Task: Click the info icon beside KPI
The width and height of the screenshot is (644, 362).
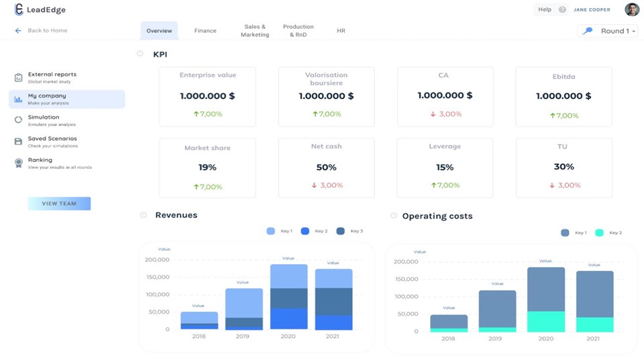Action: [x=140, y=54]
